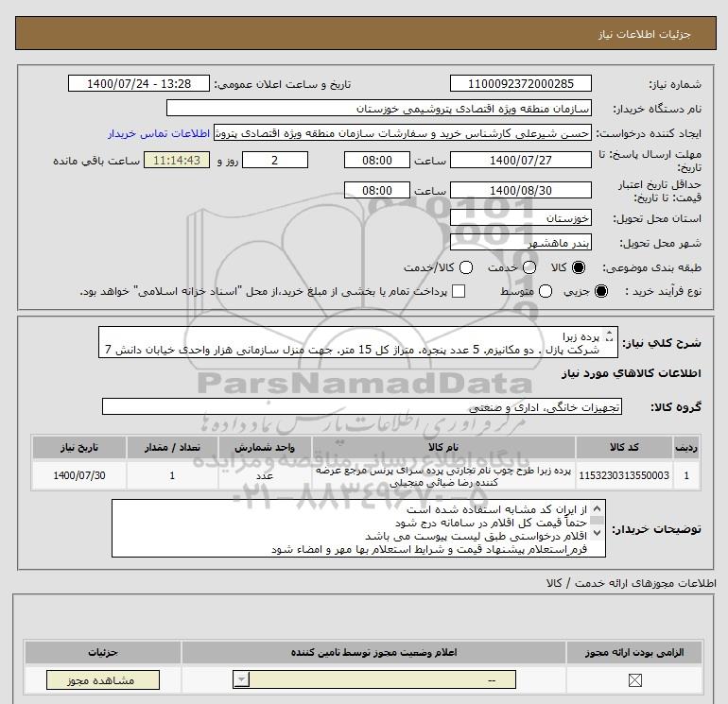Toggle the اسناد خزانه اسلامی payment checkbox
This screenshot has height=704, width=728.
[459, 291]
